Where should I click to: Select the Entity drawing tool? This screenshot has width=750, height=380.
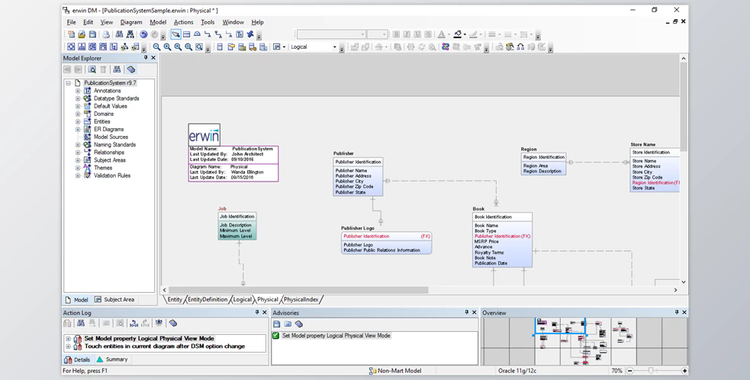[x=187, y=34]
